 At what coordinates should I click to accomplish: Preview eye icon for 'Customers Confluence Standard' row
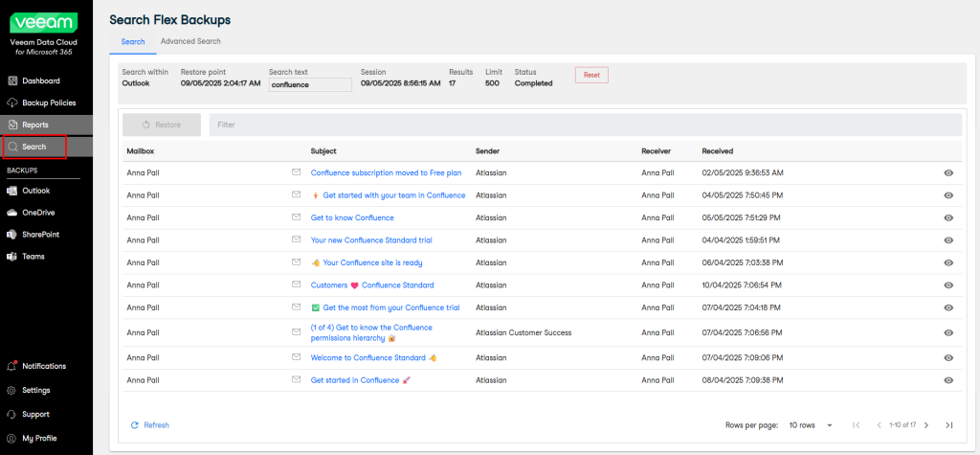point(948,285)
